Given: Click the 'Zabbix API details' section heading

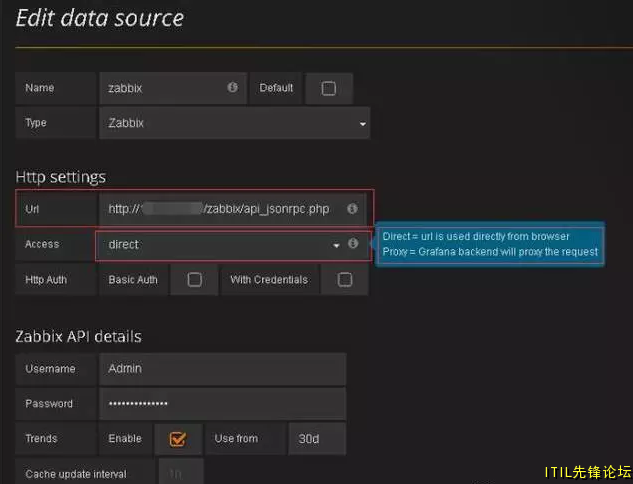Looking at the screenshot, I should (x=78, y=337).
